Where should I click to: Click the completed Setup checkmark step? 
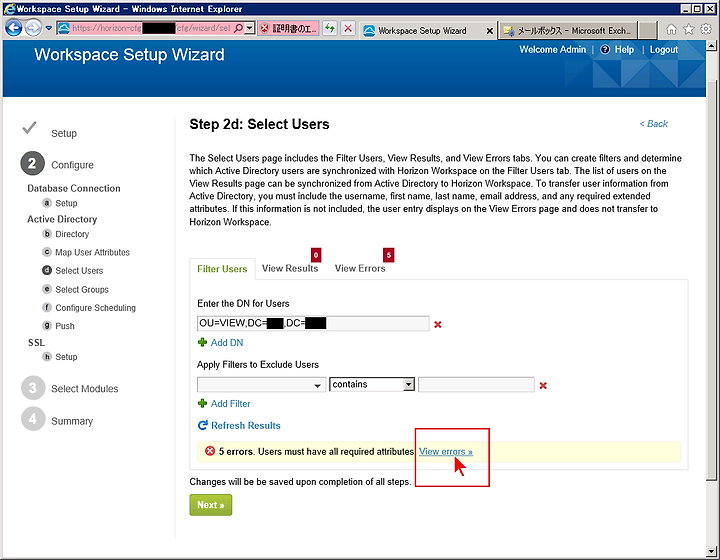tap(50, 130)
